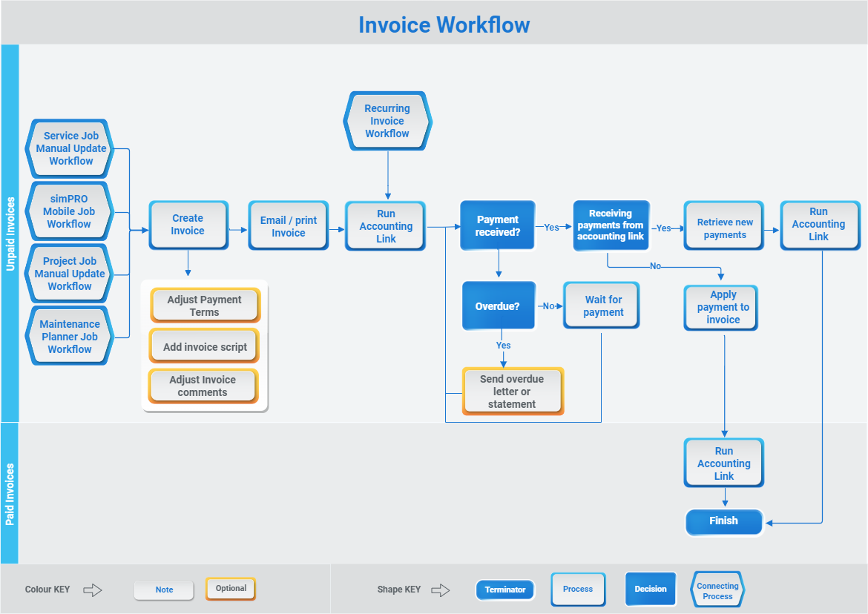Click the Project Job Manual Update Workflow shape

pos(69,273)
